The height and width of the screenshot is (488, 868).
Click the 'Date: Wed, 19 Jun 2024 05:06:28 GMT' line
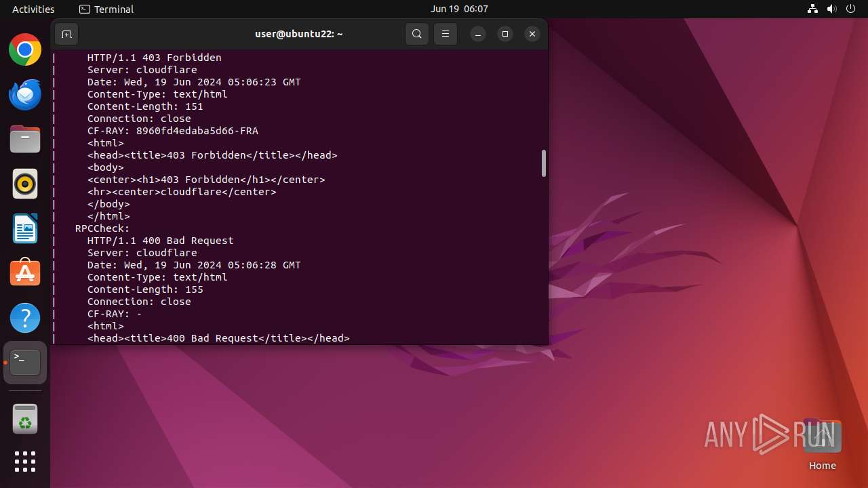point(194,265)
